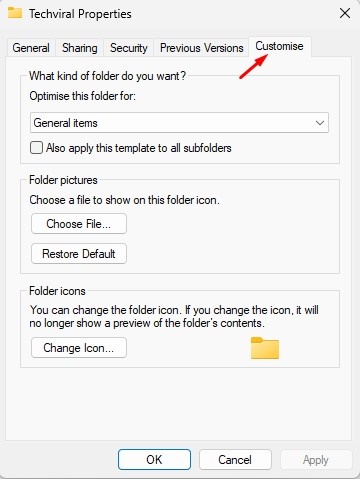
Task: Switch to the General tab
Action: pos(31,48)
